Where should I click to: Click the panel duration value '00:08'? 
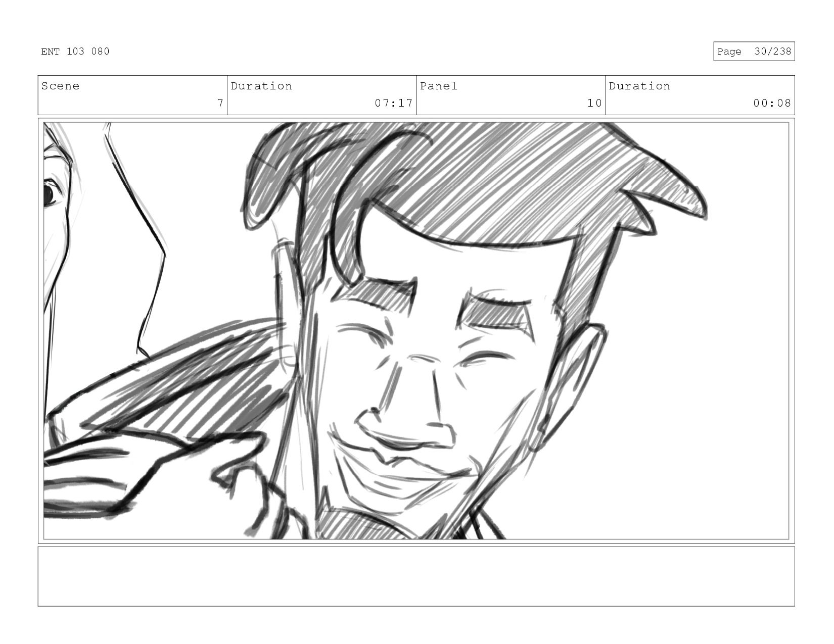[772, 103]
